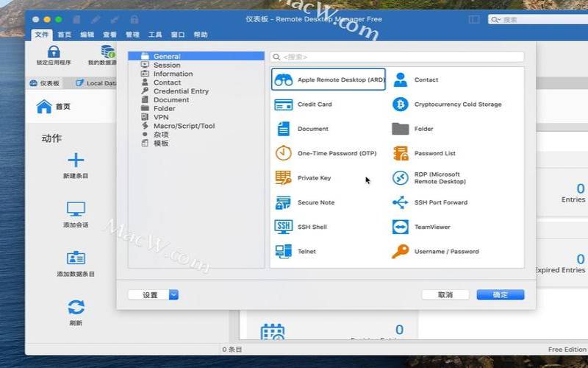Select Username / Password key icon
The width and height of the screenshot is (588, 368).
pos(400,251)
